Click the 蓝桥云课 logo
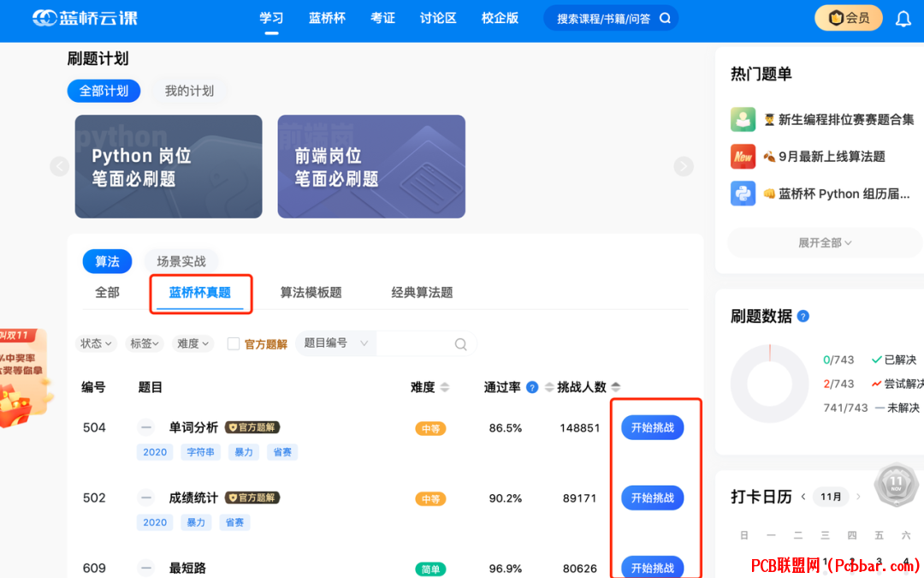This screenshot has height=578, width=924. pos(85,18)
